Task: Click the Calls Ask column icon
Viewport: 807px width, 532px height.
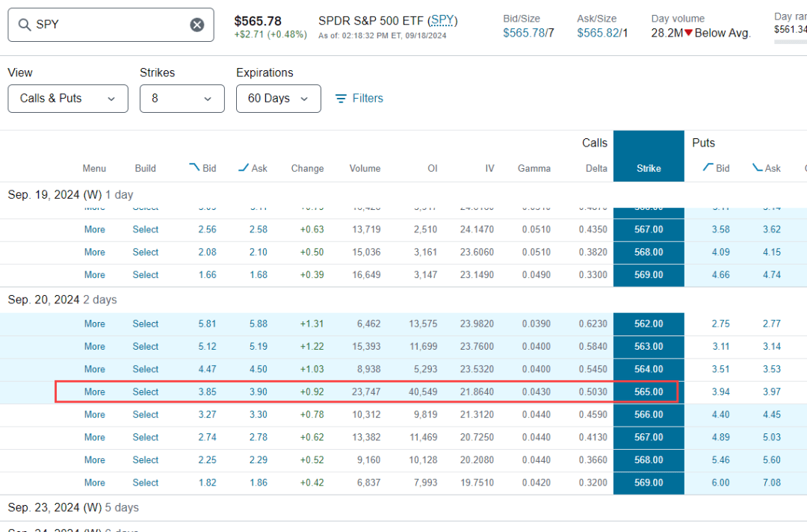Action: pyautogui.click(x=244, y=167)
